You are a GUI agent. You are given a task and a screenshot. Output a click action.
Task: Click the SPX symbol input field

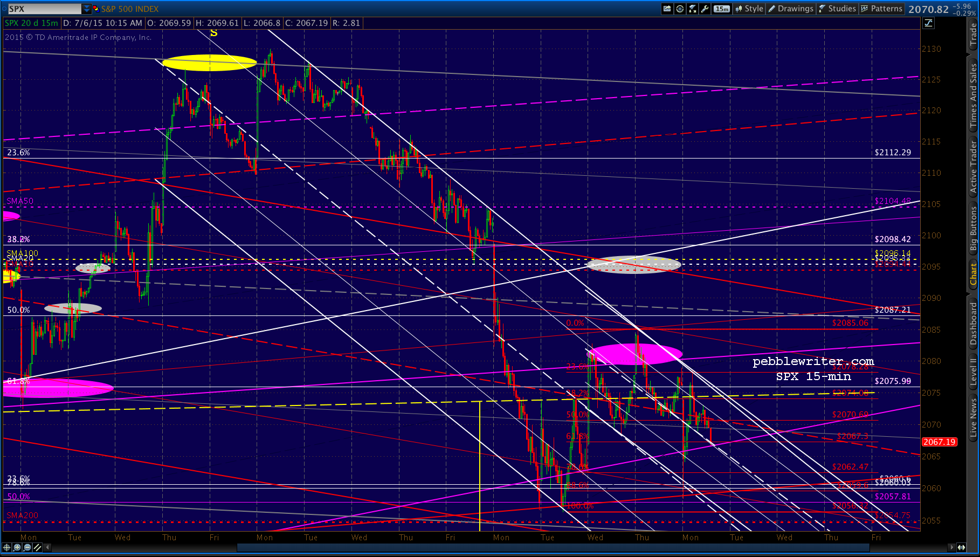44,9
